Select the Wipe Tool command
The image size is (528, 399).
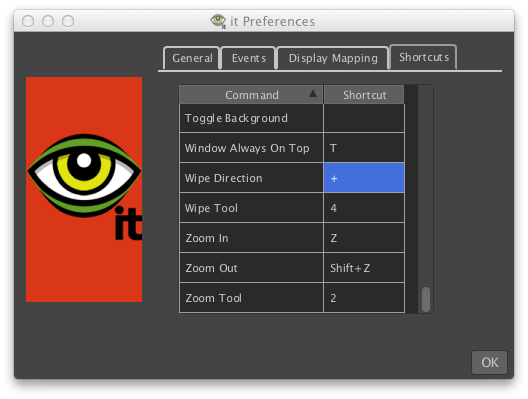(x=251, y=208)
